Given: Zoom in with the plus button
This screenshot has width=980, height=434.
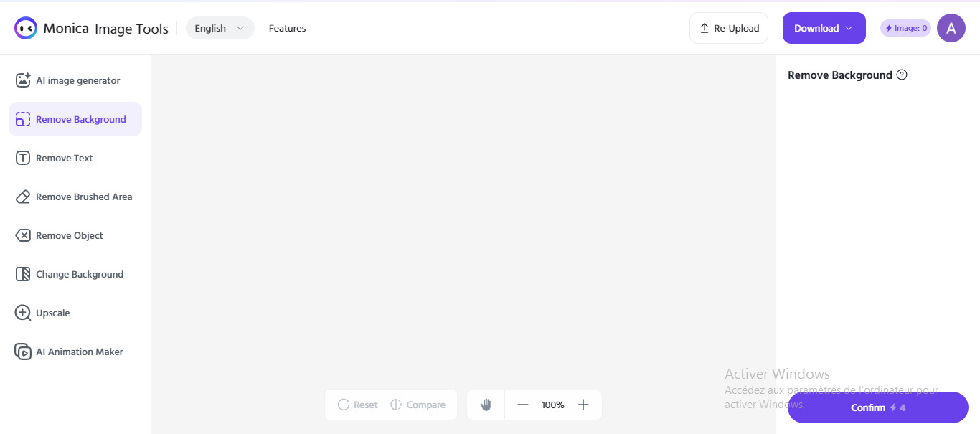Looking at the screenshot, I should (583, 405).
